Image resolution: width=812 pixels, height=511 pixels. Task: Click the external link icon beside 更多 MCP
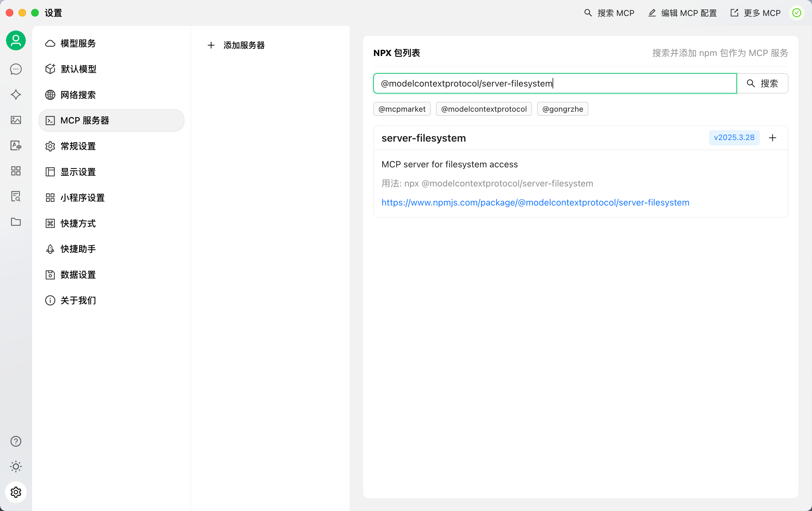tap(734, 13)
